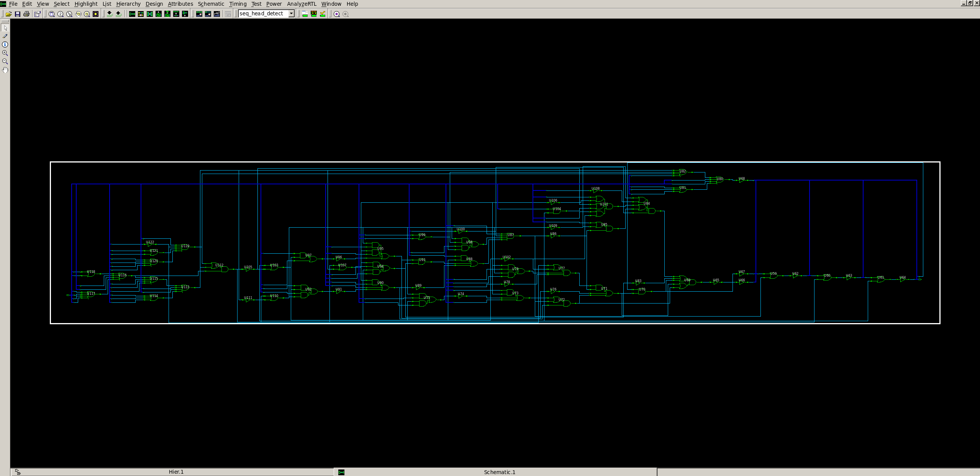This screenshot has height=476, width=980.
Task: Click the zoom in magnifier tool
Action: 5,53
